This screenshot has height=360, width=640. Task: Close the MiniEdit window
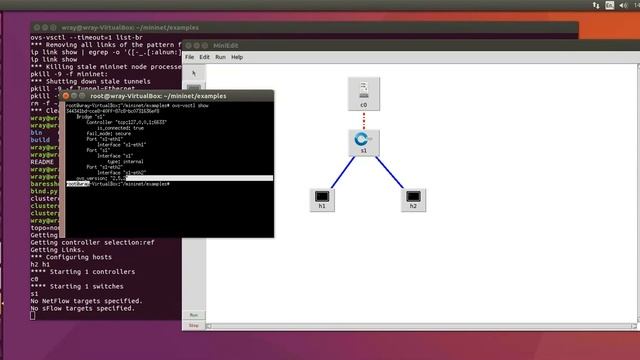click(x=189, y=45)
